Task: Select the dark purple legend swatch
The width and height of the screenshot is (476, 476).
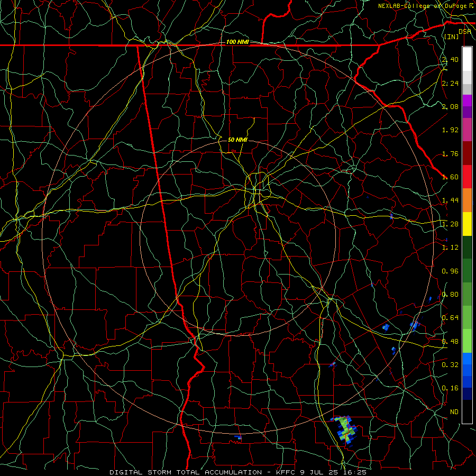Action: pyautogui.click(x=467, y=112)
